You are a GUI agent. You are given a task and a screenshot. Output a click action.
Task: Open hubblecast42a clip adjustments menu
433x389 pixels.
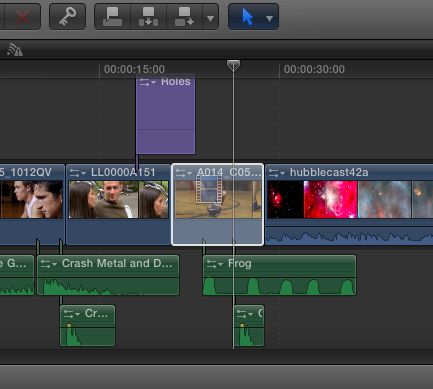pyautogui.click(x=277, y=173)
